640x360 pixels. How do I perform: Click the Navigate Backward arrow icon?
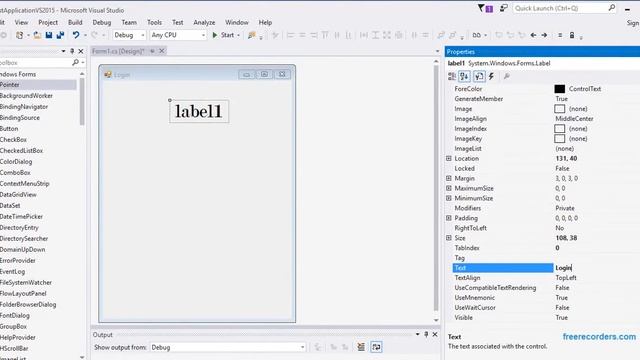533,36
